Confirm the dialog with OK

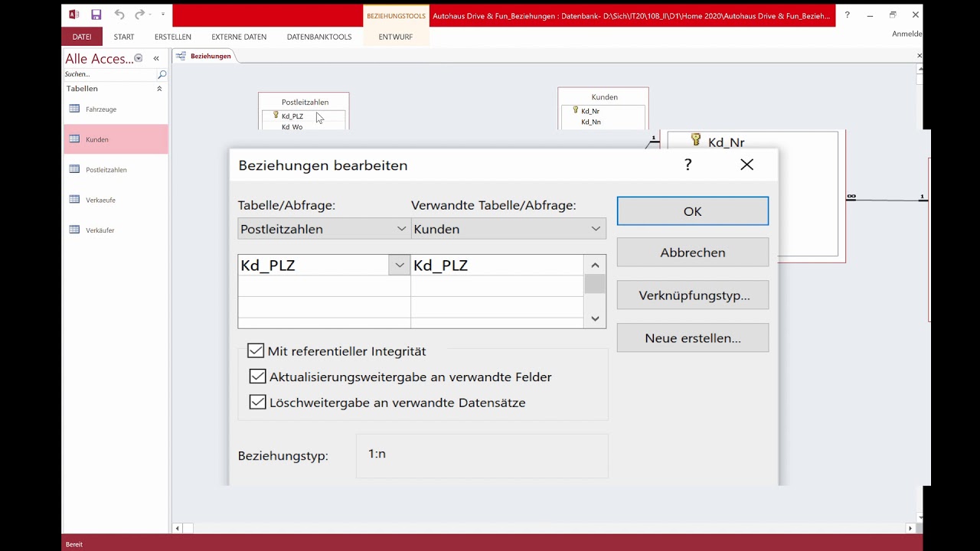tap(693, 211)
